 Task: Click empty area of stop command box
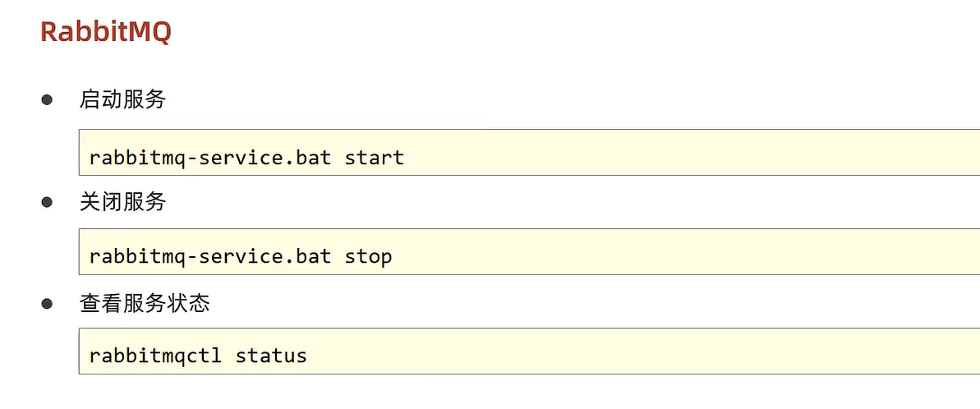point(688,251)
